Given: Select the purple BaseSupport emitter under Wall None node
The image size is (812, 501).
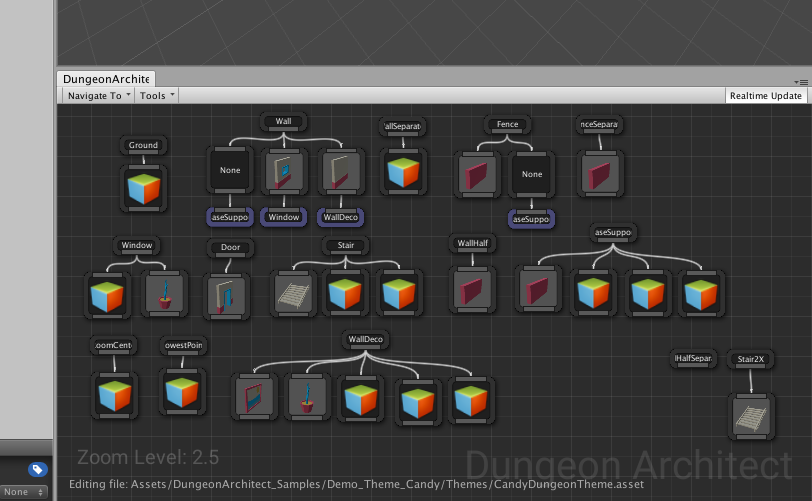Looking at the screenshot, I should (230, 217).
